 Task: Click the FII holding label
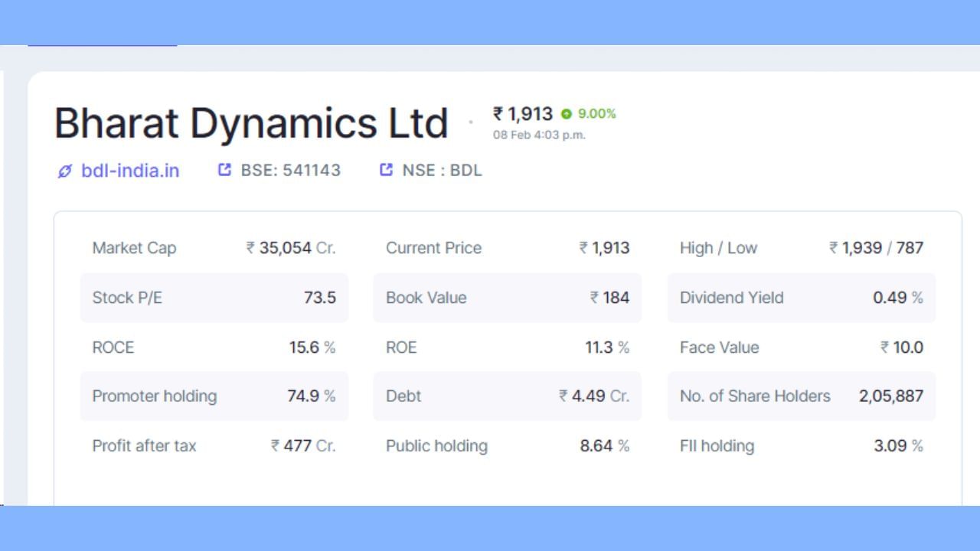point(717,446)
